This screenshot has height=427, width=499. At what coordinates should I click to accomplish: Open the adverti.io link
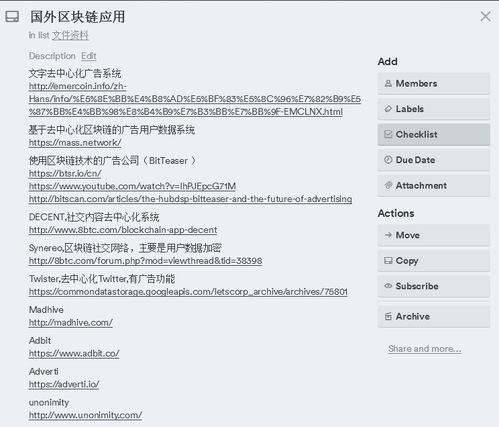click(64, 384)
